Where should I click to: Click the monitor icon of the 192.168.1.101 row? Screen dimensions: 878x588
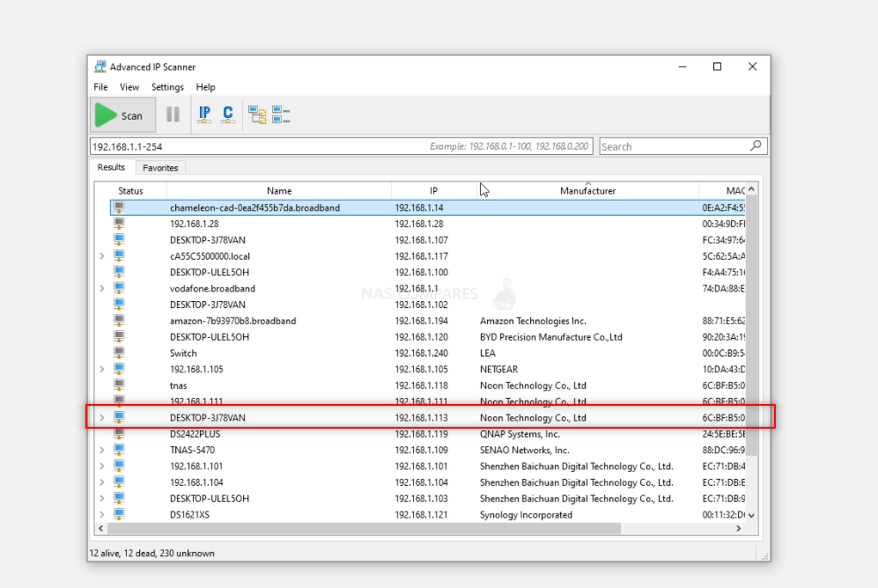point(119,466)
